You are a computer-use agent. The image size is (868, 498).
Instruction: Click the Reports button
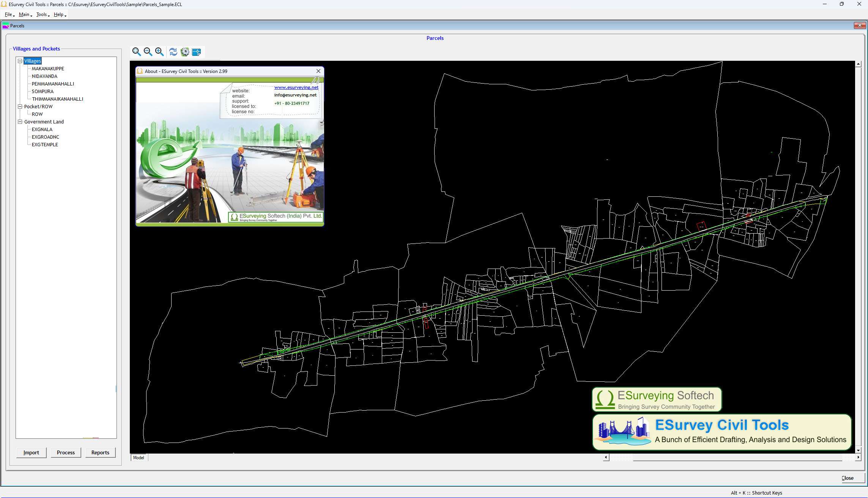100,452
